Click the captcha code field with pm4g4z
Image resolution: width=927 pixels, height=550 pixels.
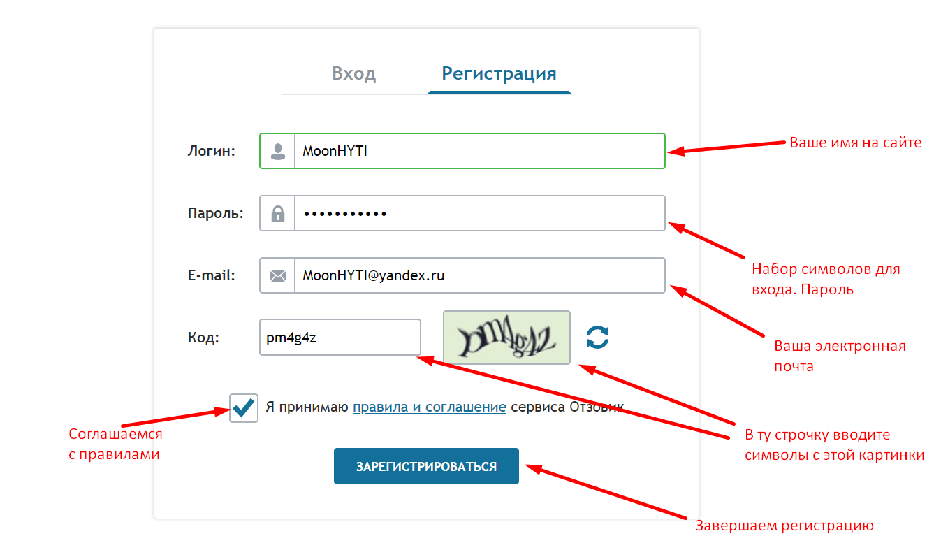pyautogui.click(x=339, y=337)
